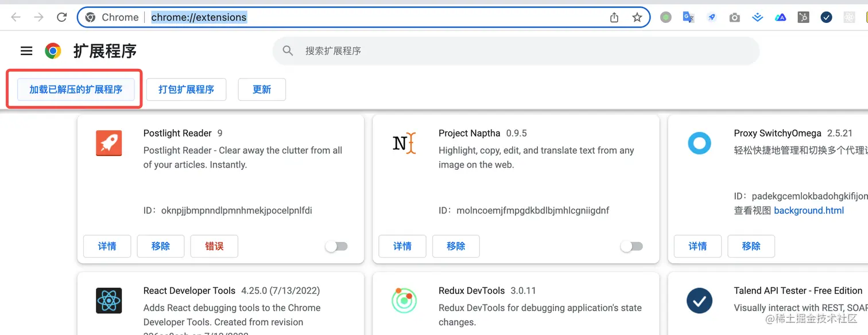Reload the extensions page
The width and height of the screenshot is (868, 335).
pos(62,17)
